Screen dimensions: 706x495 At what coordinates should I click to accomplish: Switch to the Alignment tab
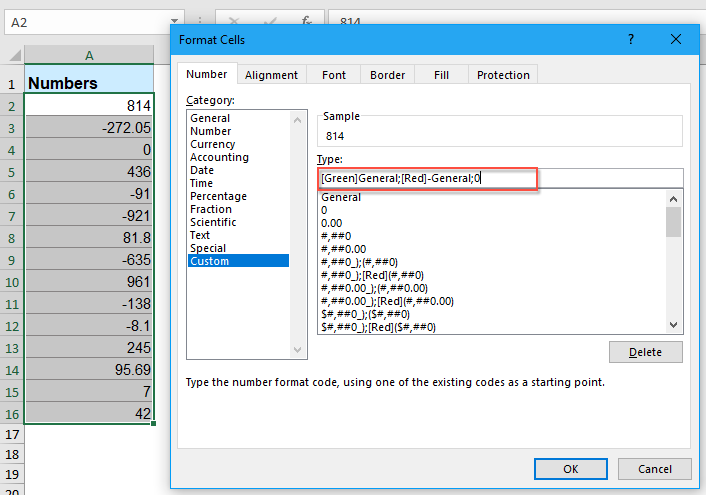(x=271, y=75)
